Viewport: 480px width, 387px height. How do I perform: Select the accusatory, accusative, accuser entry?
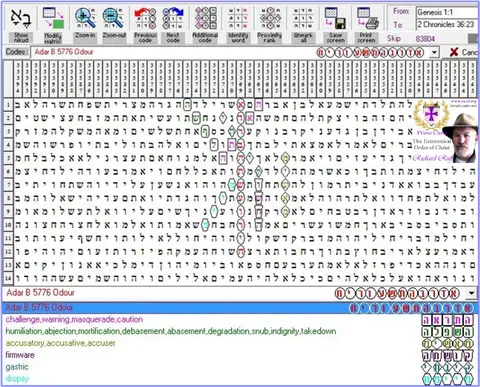60,343
